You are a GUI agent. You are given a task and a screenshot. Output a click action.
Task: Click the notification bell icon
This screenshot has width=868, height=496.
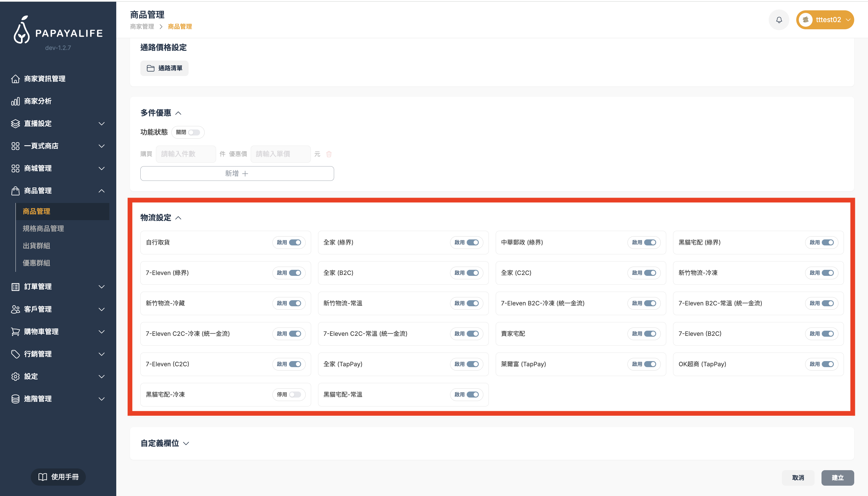[779, 20]
